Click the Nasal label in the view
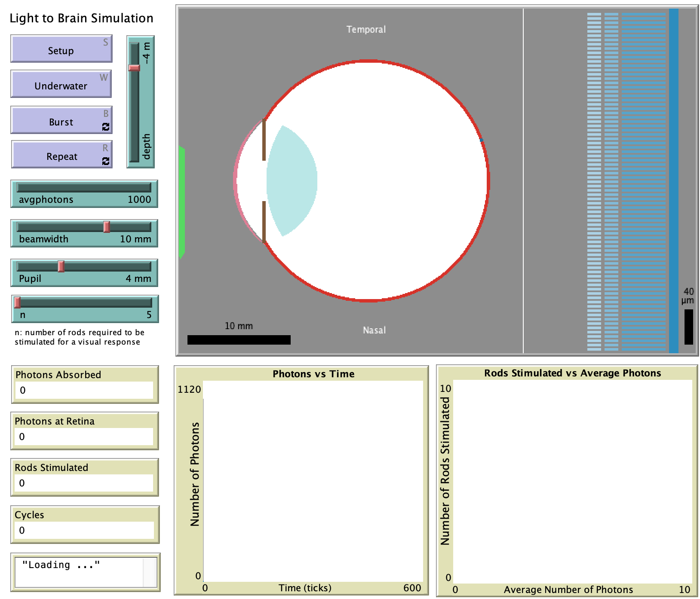 (x=375, y=330)
